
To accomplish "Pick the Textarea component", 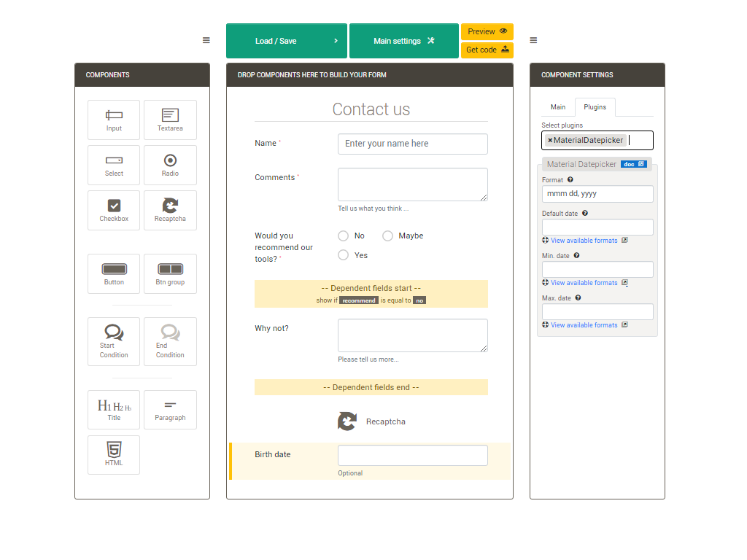I will 170,120.
